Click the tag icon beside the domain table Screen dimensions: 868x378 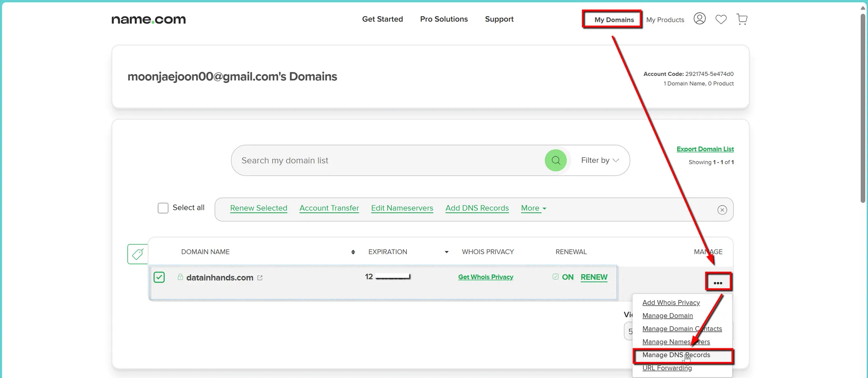pyautogui.click(x=137, y=254)
